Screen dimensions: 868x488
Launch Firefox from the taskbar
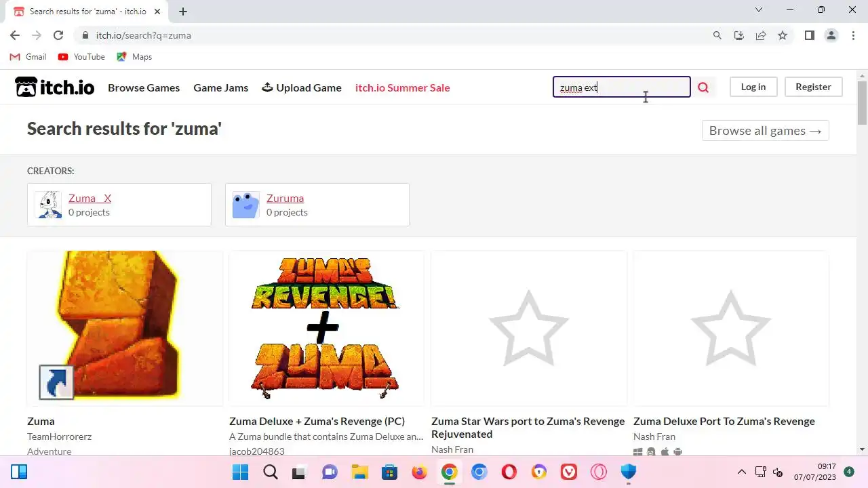click(x=419, y=472)
